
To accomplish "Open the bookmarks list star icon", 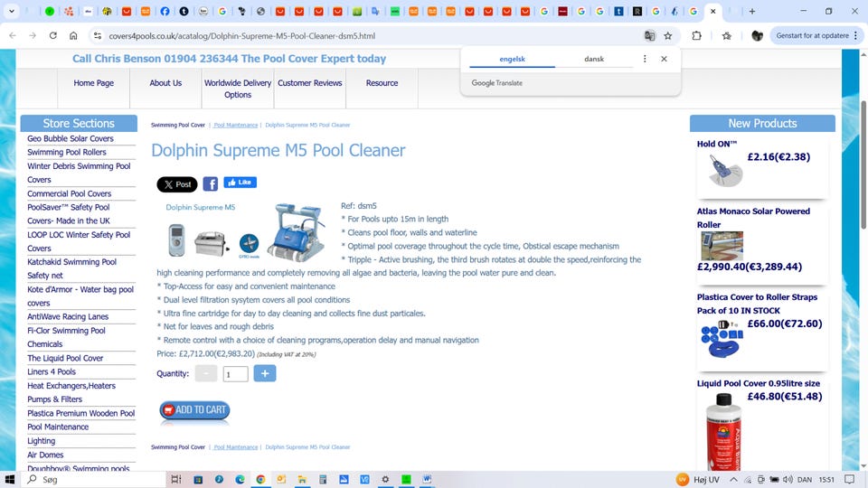I will click(x=726, y=35).
